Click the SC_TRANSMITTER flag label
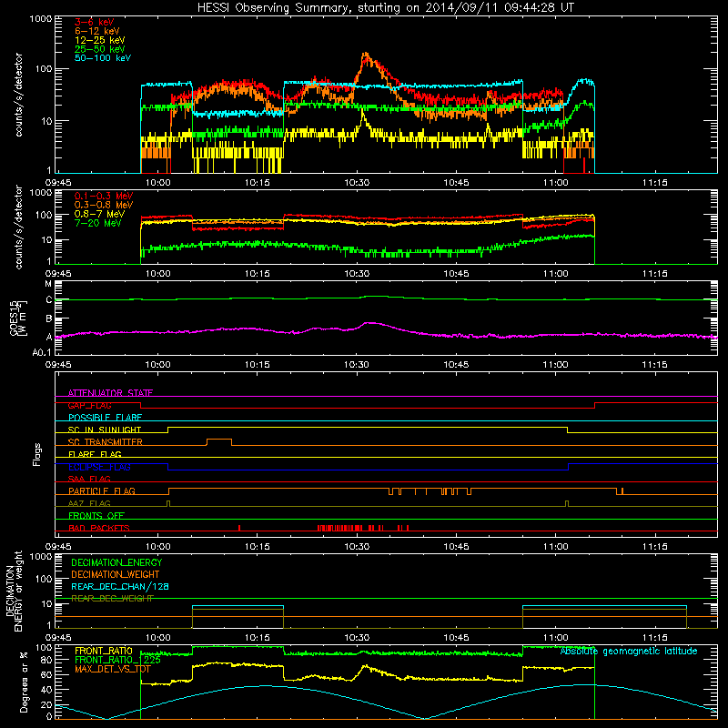 click(105, 442)
